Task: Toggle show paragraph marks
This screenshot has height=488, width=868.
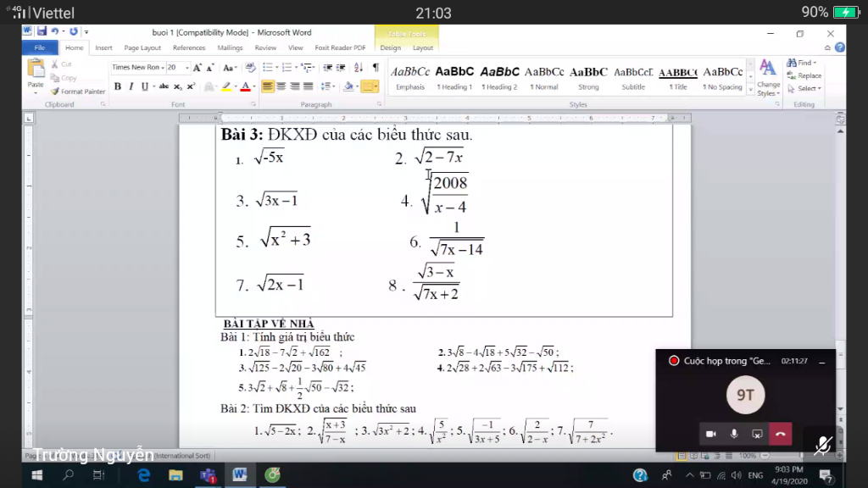Action: [x=376, y=68]
